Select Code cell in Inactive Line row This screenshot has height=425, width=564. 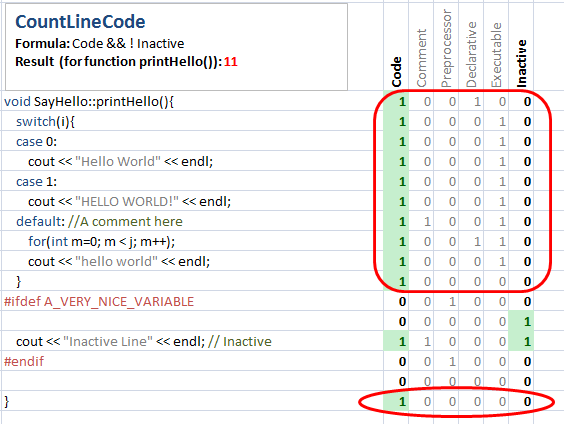click(x=396, y=341)
